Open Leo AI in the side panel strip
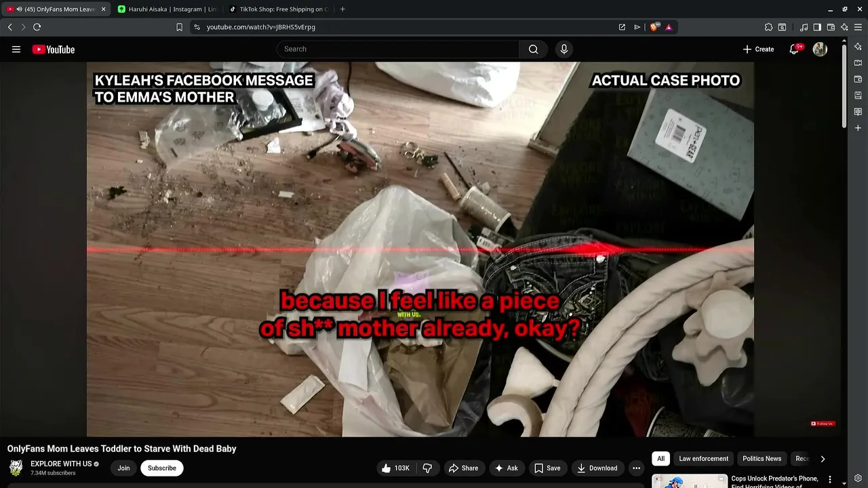The height and width of the screenshot is (488, 868). pyautogui.click(x=858, y=47)
